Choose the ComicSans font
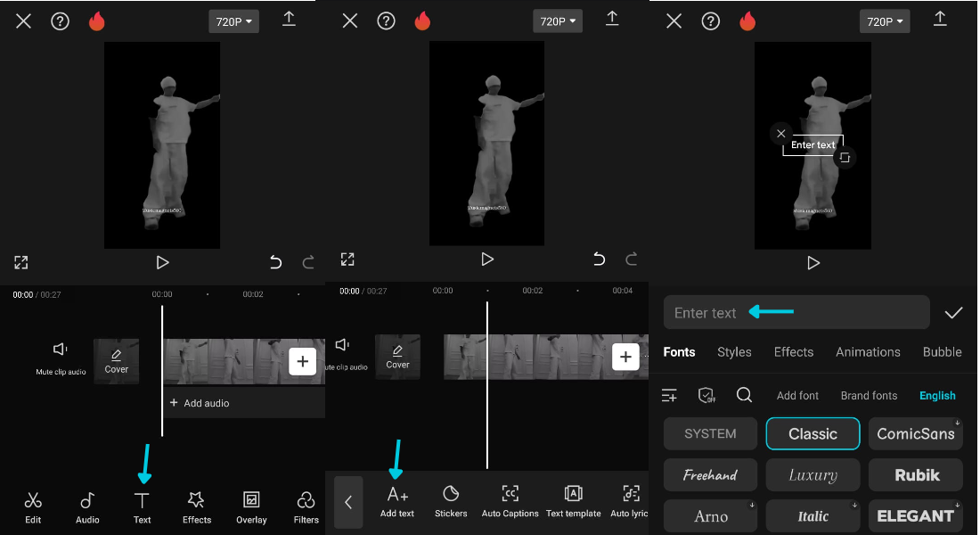The height and width of the screenshot is (535, 980). pyautogui.click(x=915, y=433)
